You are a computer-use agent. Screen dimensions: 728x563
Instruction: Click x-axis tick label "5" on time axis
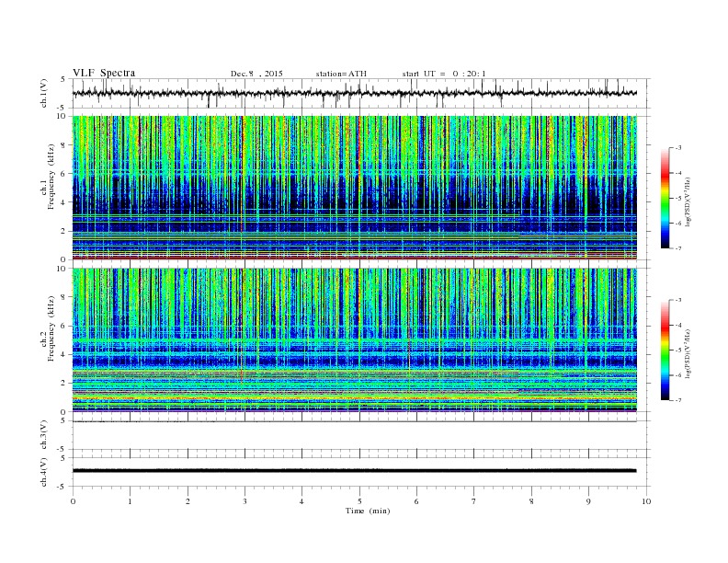click(359, 501)
